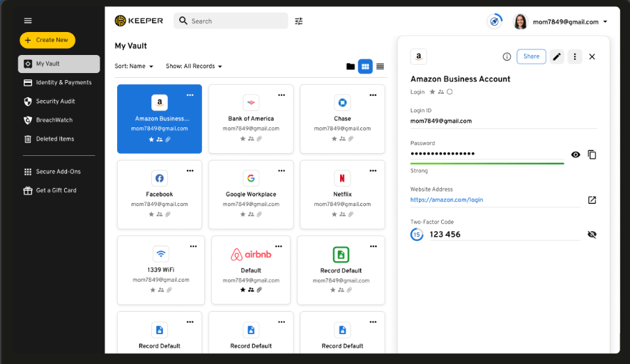Image resolution: width=630 pixels, height=364 pixels.
Task: Close the record detail panel
Action: pyautogui.click(x=592, y=56)
